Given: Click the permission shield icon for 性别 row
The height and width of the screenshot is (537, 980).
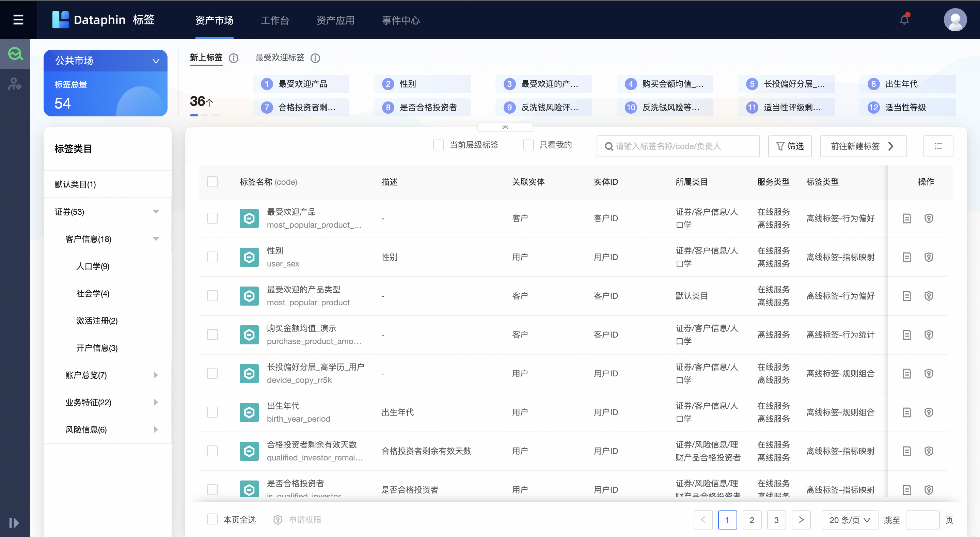Looking at the screenshot, I should [929, 257].
